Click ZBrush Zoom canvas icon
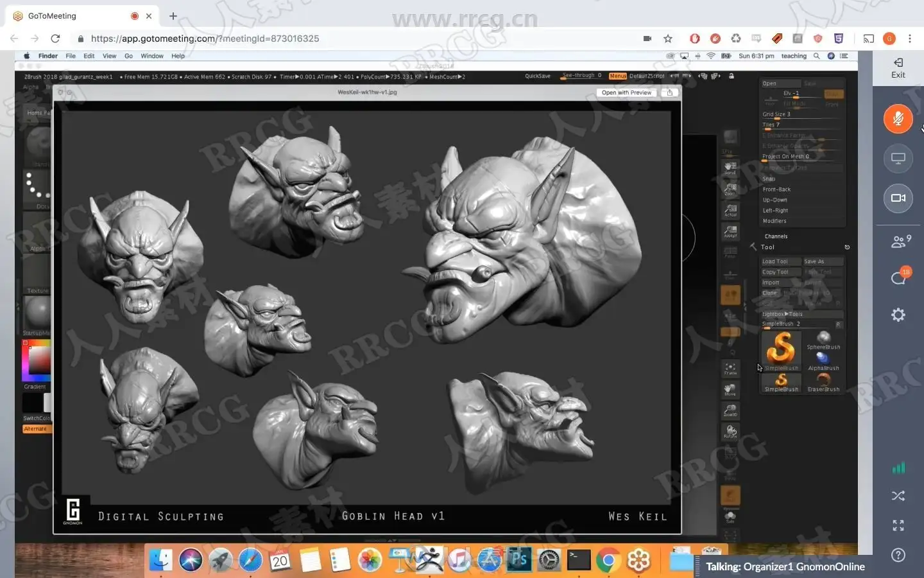The image size is (924, 578). coord(730,189)
